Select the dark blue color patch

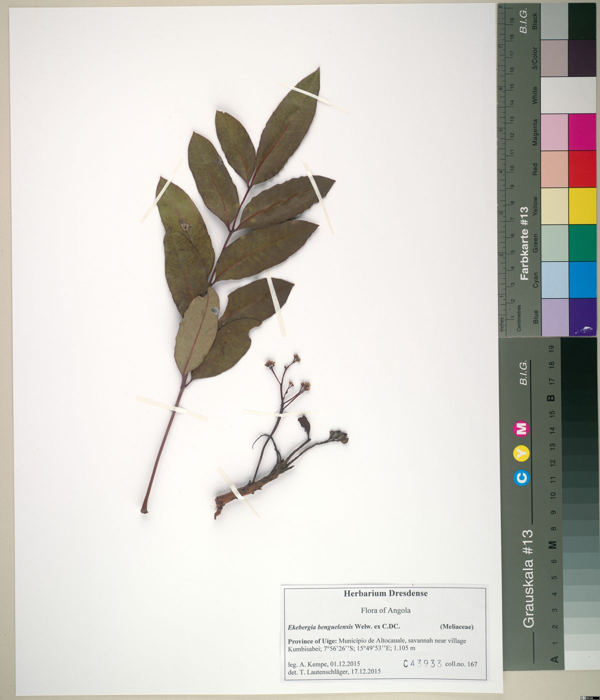(x=582, y=317)
